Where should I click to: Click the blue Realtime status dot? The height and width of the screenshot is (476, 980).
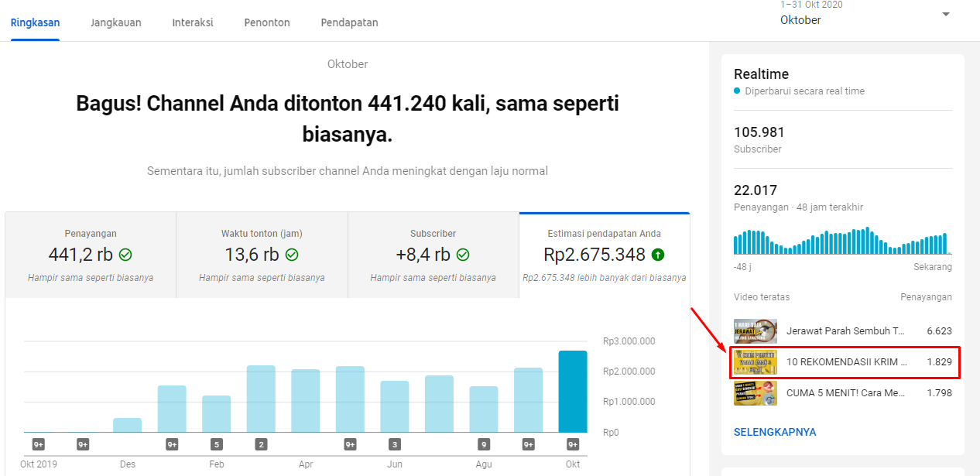737,91
